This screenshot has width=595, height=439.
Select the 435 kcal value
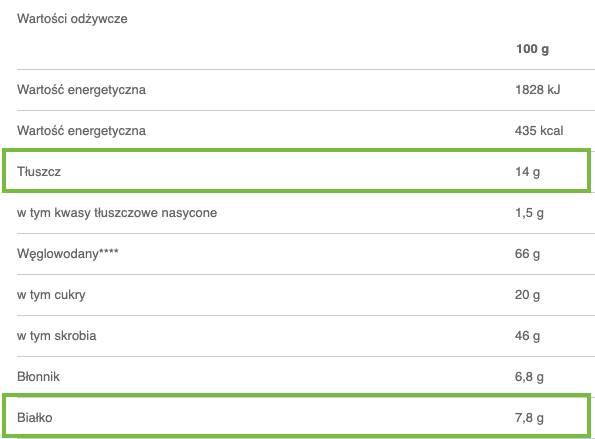click(539, 131)
